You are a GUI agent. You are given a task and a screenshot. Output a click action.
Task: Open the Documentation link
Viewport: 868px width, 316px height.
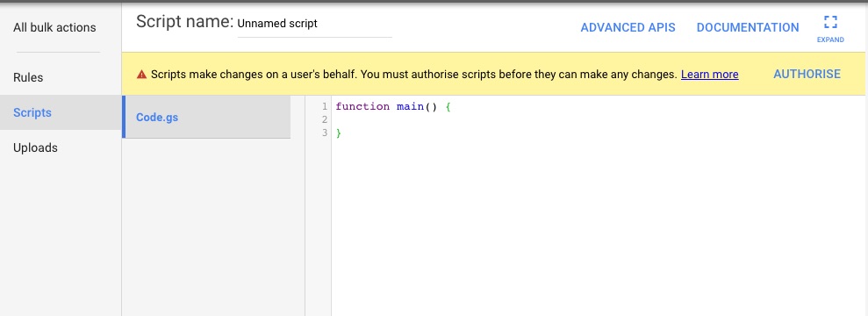pos(747,27)
